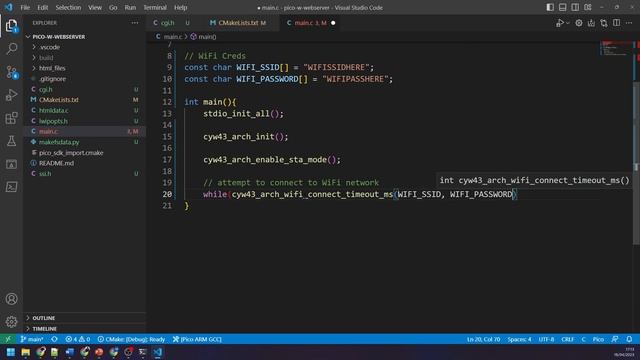Open lwipopts.h in Explorer

coord(53,121)
